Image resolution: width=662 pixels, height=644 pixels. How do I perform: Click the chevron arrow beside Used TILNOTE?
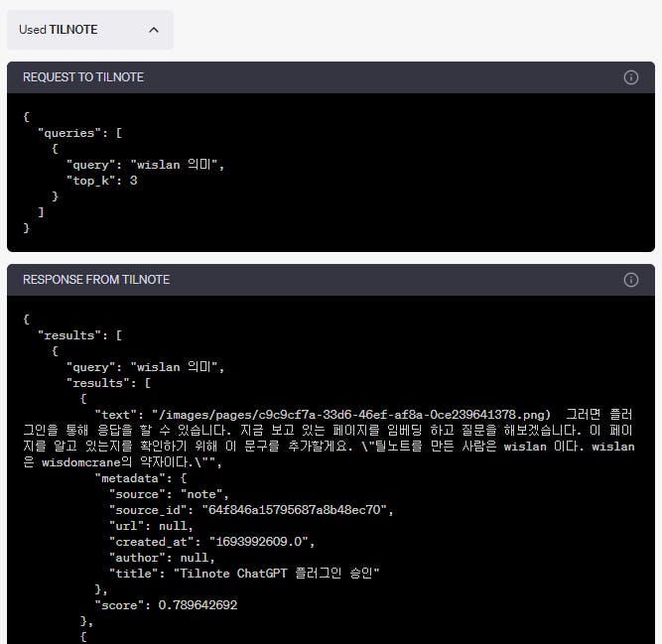tap(154, 30)
